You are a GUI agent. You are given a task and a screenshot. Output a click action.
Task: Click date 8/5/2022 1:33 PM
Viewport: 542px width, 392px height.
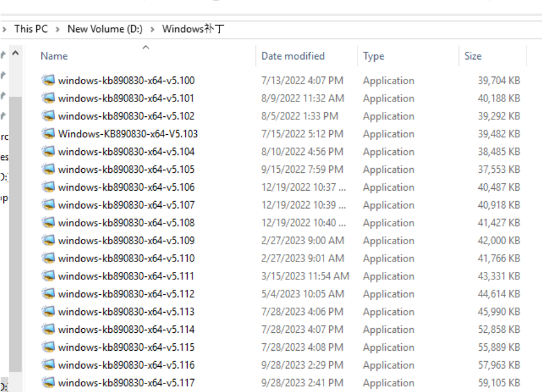[x=300, y=116]
